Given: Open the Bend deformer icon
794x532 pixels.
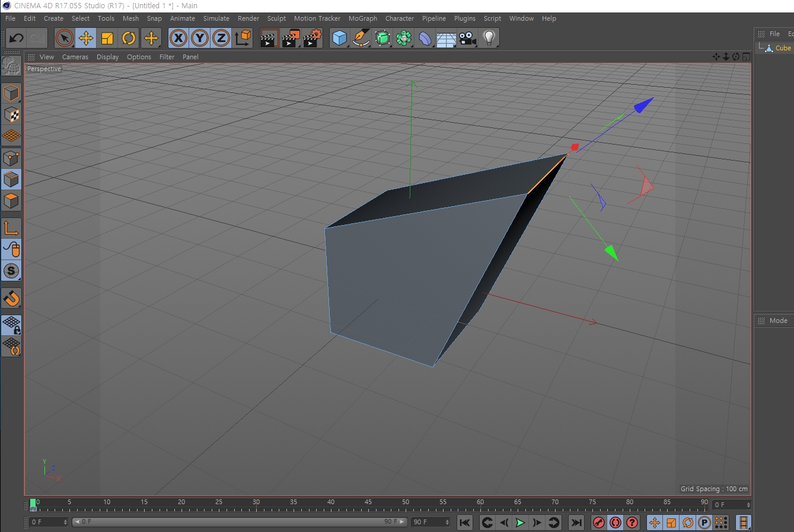Looking at the screenshot, I should 425,39.
